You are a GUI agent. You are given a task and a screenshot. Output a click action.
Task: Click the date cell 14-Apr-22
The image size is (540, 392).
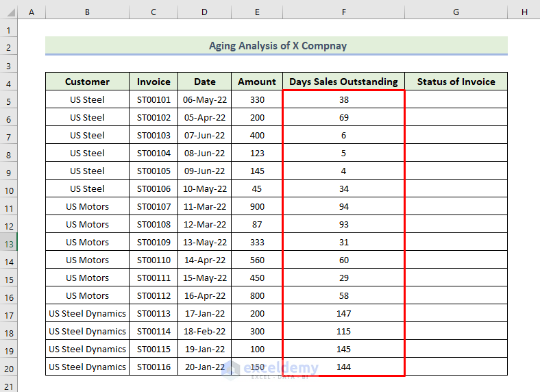tap(204, 260)
